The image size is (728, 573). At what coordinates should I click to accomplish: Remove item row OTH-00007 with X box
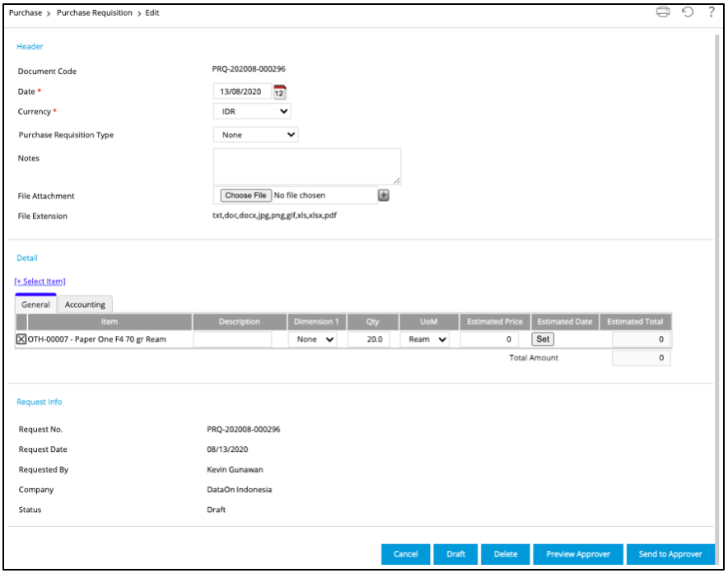pyautogui.click(x=21, y=339)
